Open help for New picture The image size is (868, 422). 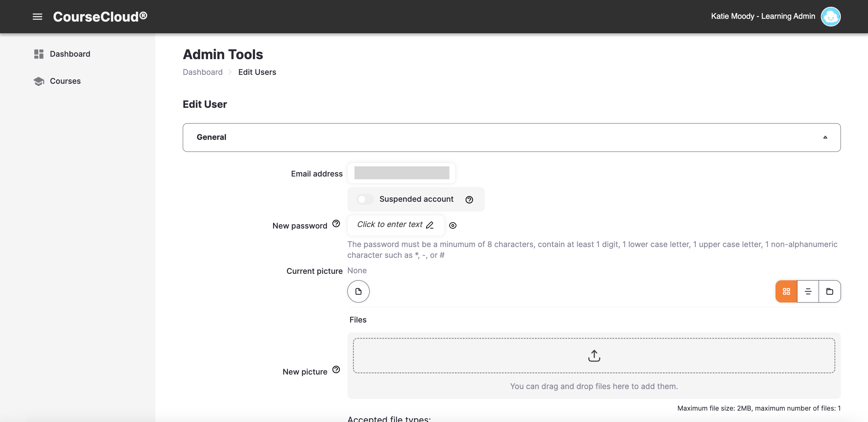coord(336,369)
